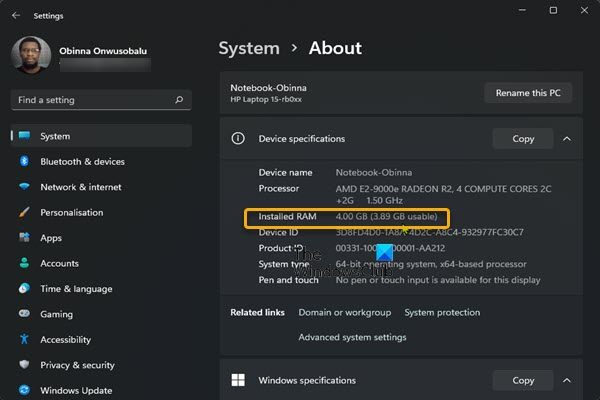Screen dimensions: 600x400
Task: Copy the Windows specifications
Action: click(x=523, y=380)
